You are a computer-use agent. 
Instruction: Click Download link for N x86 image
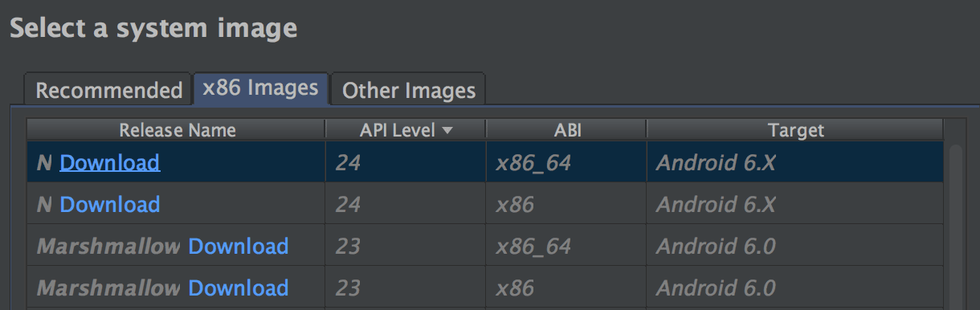[110, 204]
